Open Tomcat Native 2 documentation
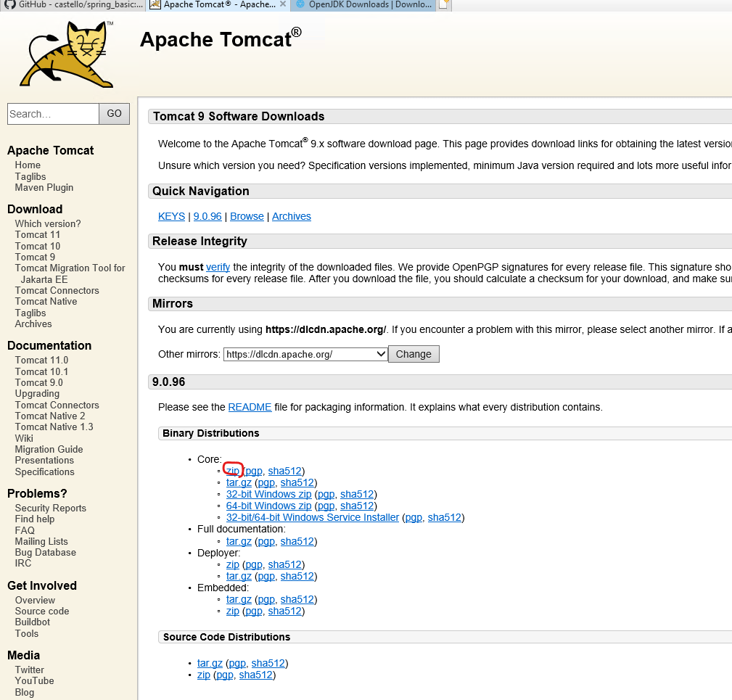The width and height of the screenshot is (732, 700). (x=50, y=416)
